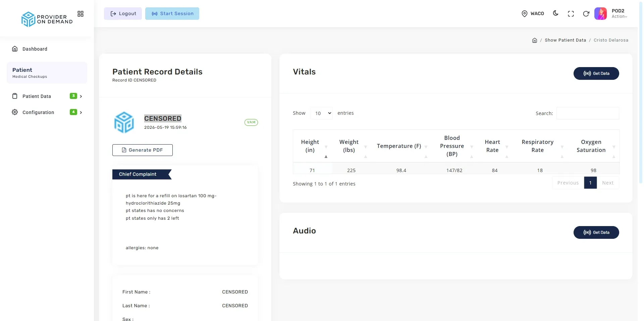This screenshot has width=644, height=321.
Task: Sort Vitals table by Heart Rate
Action: [x=494, y=146]
